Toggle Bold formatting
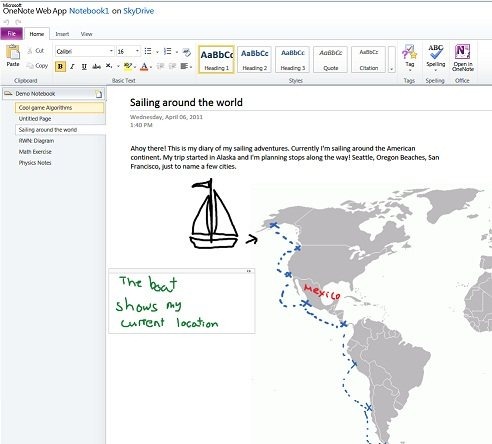The height and width of the screenshot is (444, 492). (60, 66)
